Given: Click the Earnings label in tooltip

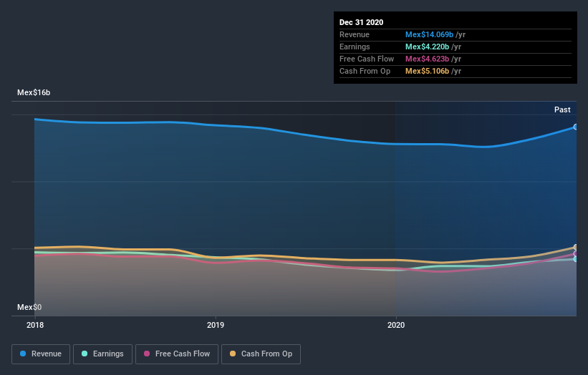Looking at the screenshot, I should coord(355,47).
